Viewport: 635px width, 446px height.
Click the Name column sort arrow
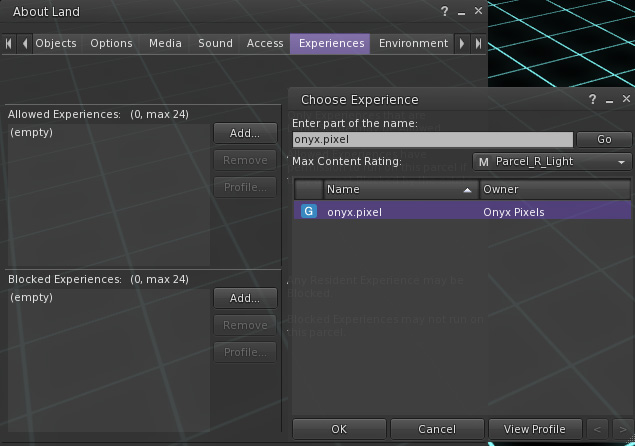coord(467,190)
